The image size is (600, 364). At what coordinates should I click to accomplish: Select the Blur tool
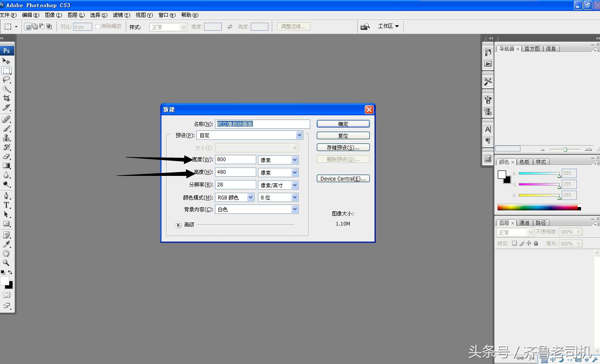pos(6,175)
